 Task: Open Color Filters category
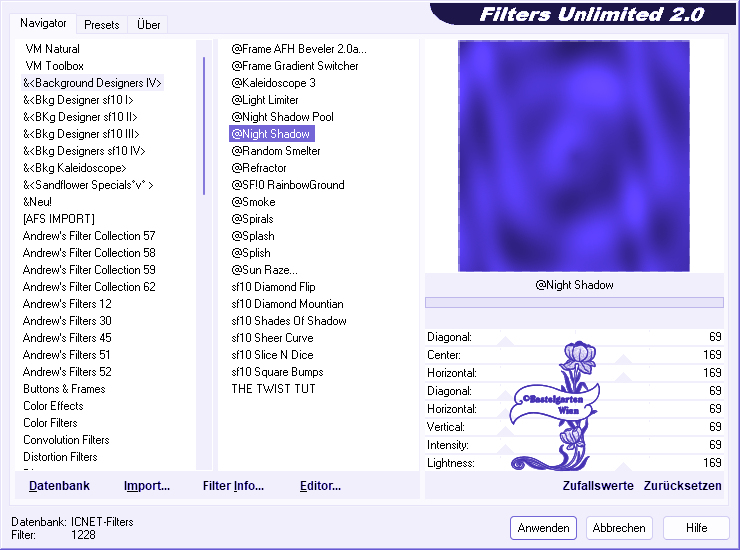click(x=50, y=423)
